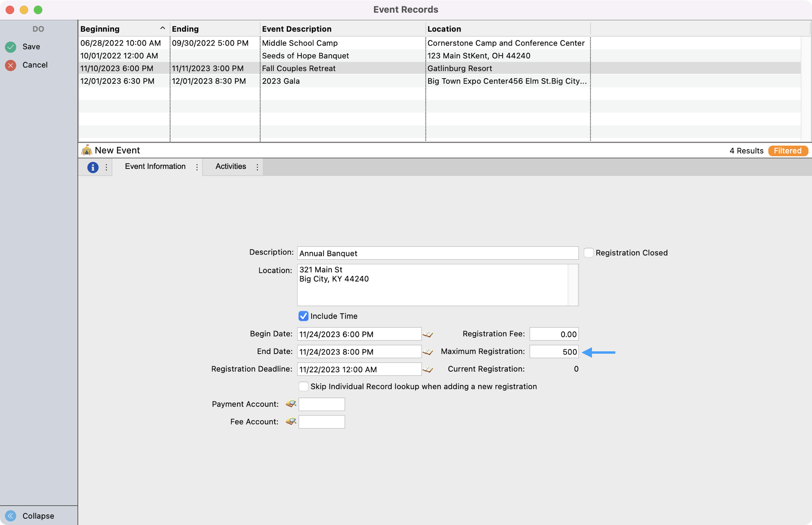Open calendar picker beside End Date
Image resolution: width=812 pixels, height=525 pixels.
click(427, 352)
